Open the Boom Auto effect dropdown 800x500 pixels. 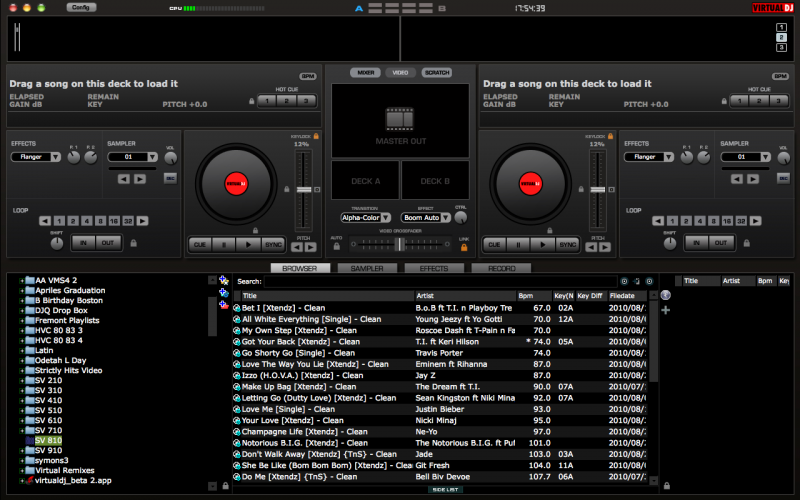click(426, 217)
